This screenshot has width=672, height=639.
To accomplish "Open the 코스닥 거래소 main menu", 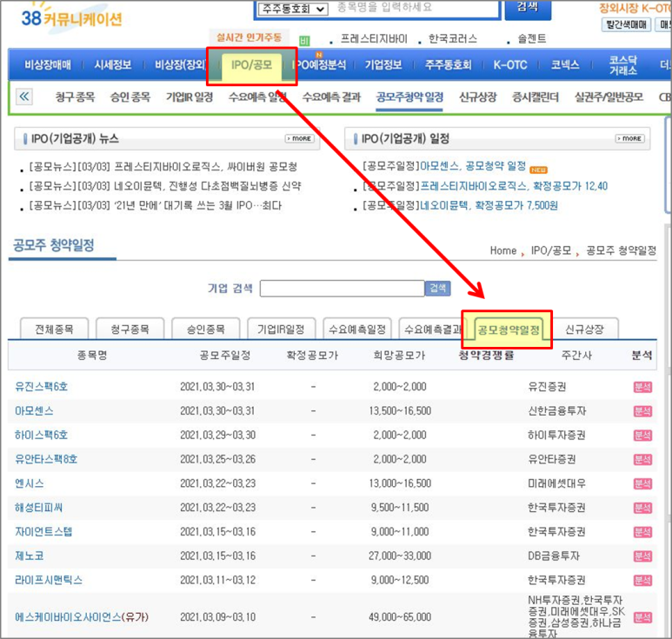I will [623, 65].
